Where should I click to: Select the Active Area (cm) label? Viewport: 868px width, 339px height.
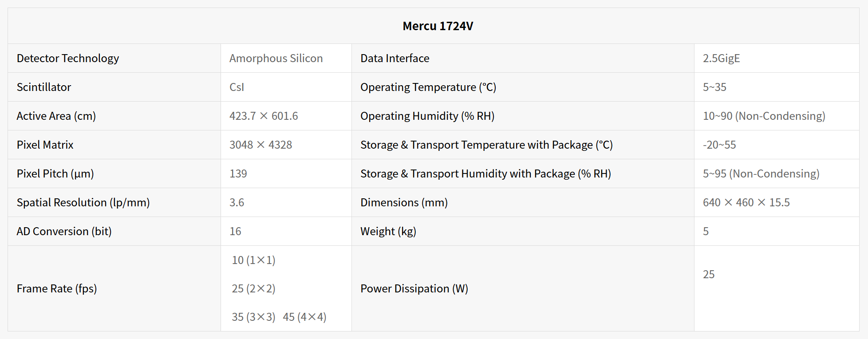click(56, 116)
